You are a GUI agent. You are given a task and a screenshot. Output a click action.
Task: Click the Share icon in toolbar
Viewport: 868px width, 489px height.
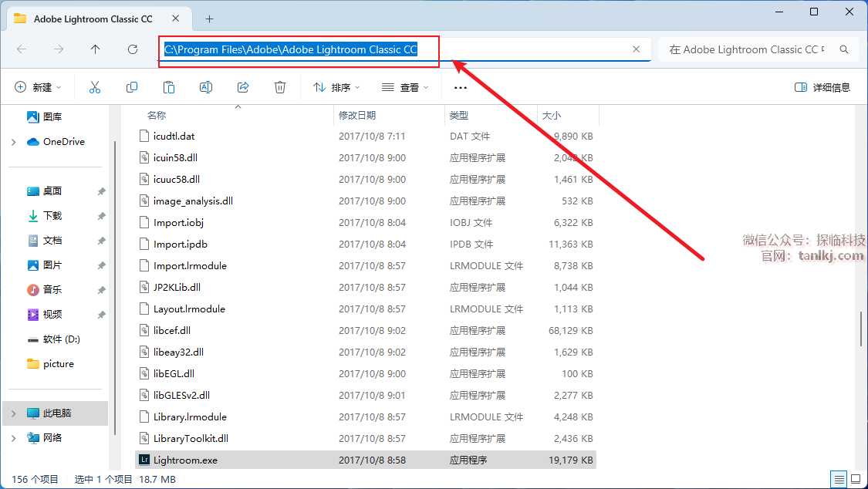pyautogui.click(x=243, y=87)
